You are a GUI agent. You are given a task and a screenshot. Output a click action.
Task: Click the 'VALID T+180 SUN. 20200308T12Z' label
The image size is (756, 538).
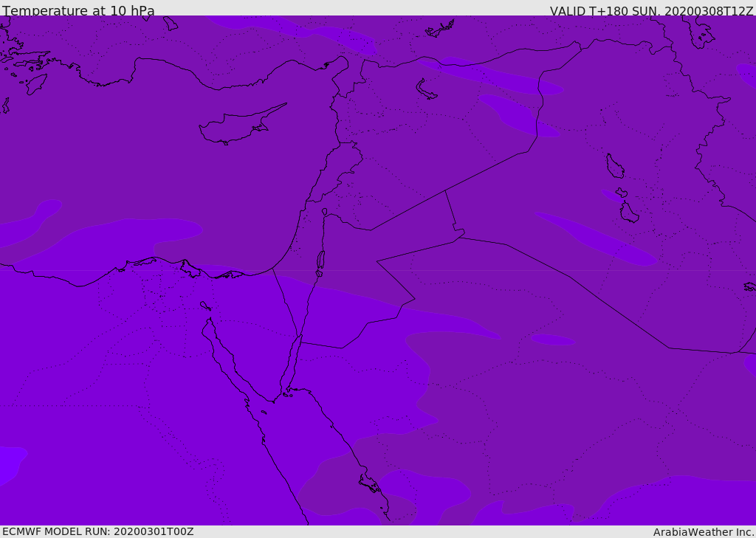[651, 11]
